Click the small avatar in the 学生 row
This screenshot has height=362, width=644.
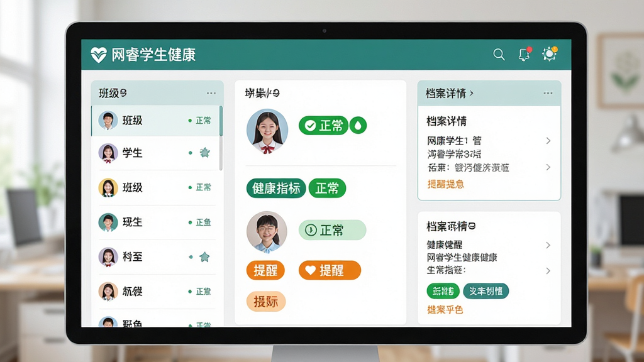(108, 153)
